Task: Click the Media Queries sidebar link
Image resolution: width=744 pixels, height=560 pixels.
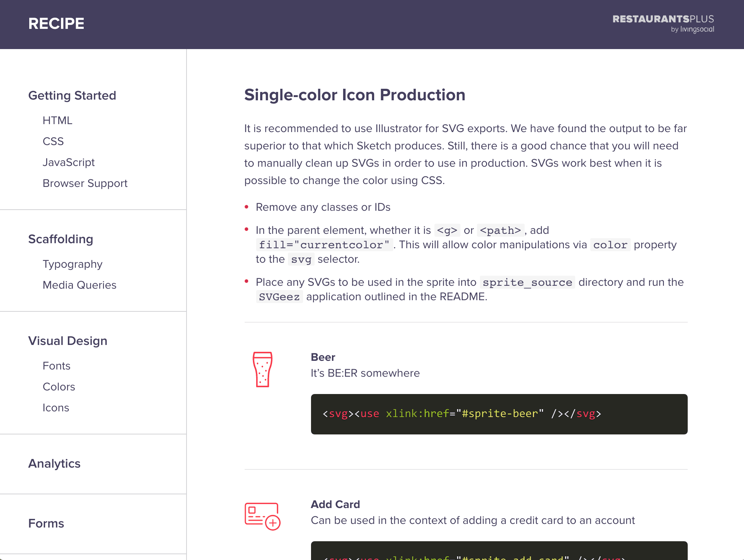Action: pos(79,285)
